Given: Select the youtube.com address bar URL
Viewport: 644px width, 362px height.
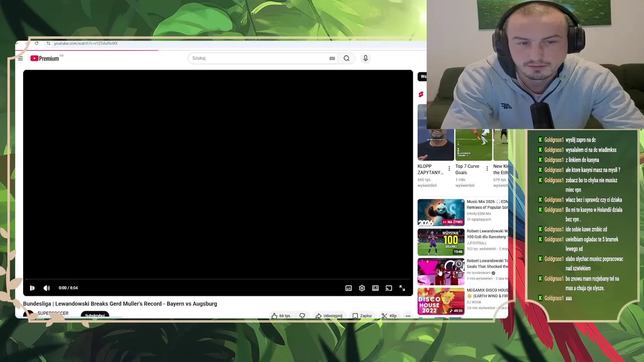Looking at the screenshot, I should [86, 43].
